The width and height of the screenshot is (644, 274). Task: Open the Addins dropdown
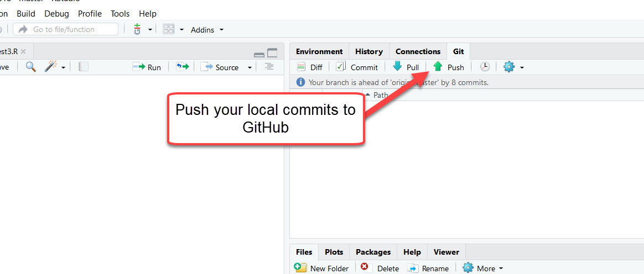coord(207,29)
